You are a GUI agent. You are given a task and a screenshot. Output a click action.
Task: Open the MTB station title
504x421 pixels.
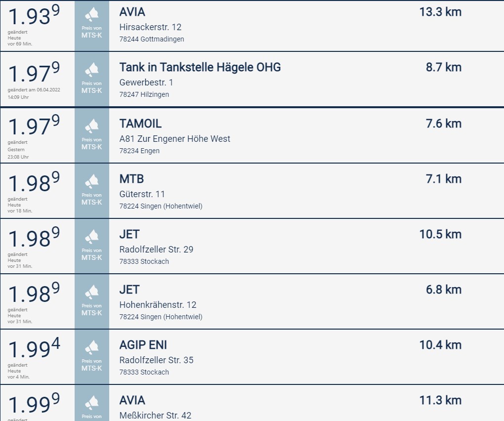pyautogui.click(x=131, y=179)
